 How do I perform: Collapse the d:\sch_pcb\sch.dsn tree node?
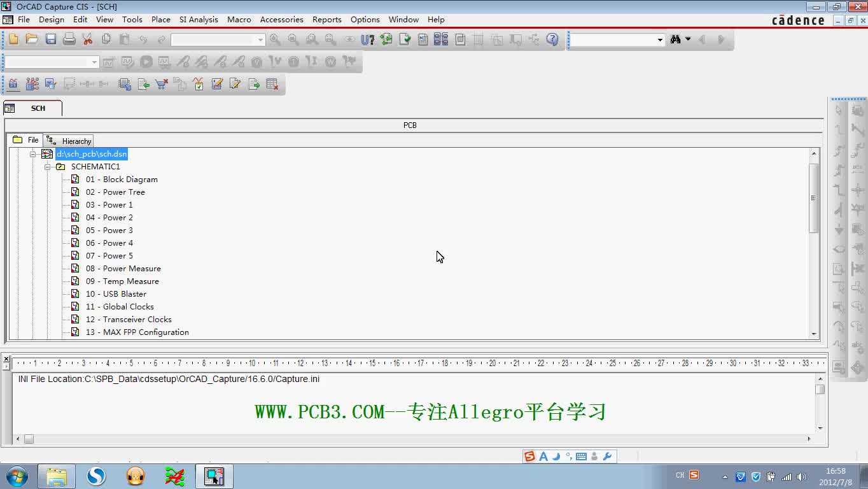[x=33, y=154]
